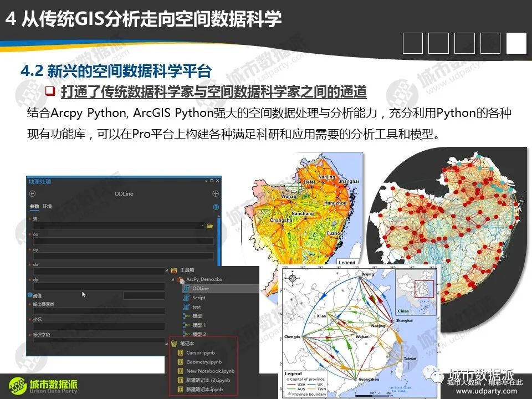Click the ox input field
This screenshot has width=532, height=399.
[x=123, y=241]
